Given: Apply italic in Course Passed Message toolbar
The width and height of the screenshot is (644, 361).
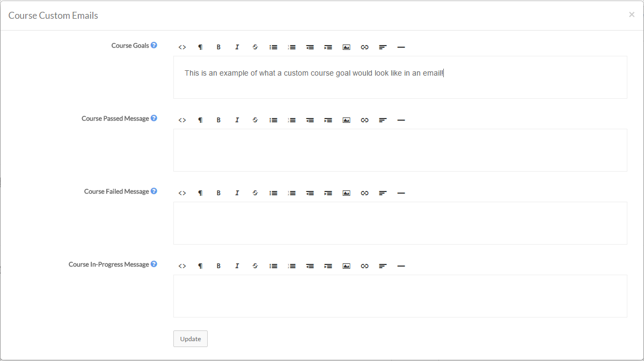Looking at the screenshot, I should [237, 120].
